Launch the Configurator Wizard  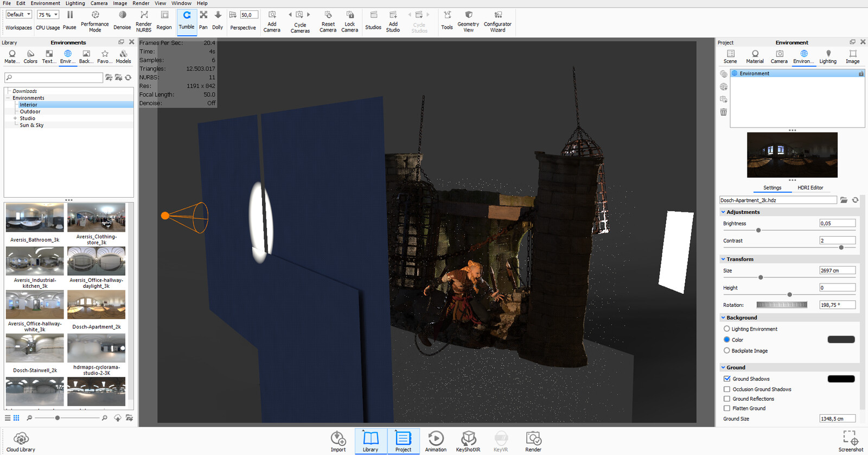pos(497,21)
